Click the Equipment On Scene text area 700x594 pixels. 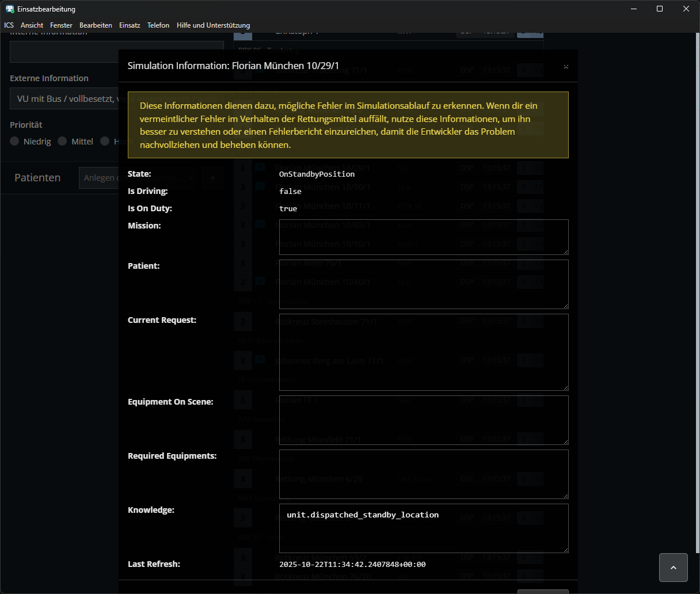(423, 420)
